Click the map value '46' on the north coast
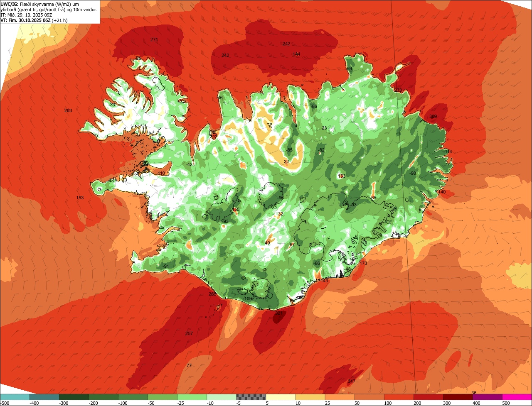The width and height of the screenshot is (532, 406). (220, 98)
